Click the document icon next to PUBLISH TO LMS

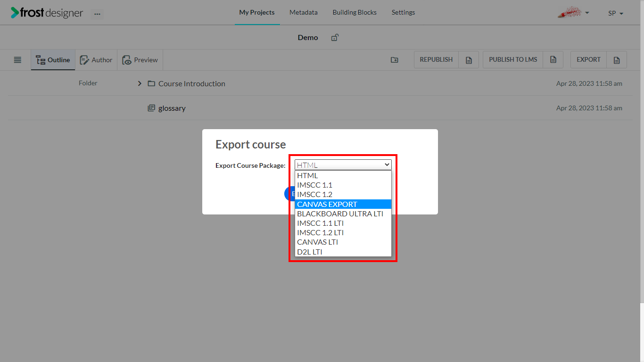553,60
